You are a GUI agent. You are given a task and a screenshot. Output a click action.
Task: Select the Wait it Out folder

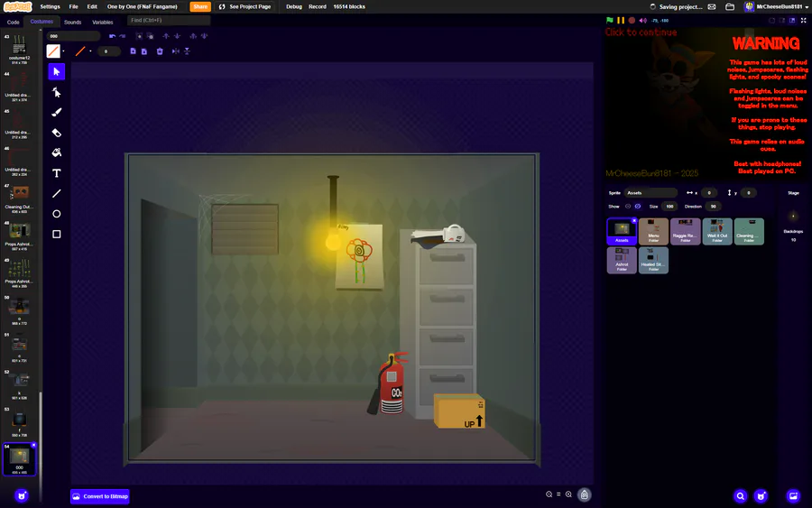717,231
